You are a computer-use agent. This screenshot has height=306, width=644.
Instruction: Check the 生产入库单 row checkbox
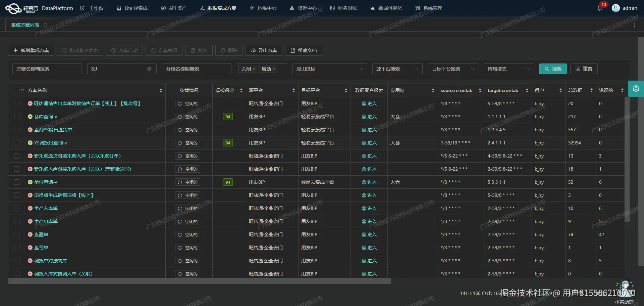[x=17, y=208]
